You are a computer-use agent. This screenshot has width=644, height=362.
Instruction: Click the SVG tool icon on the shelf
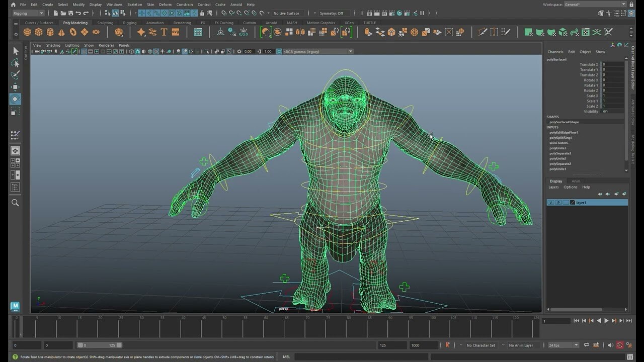click(175, 32)
